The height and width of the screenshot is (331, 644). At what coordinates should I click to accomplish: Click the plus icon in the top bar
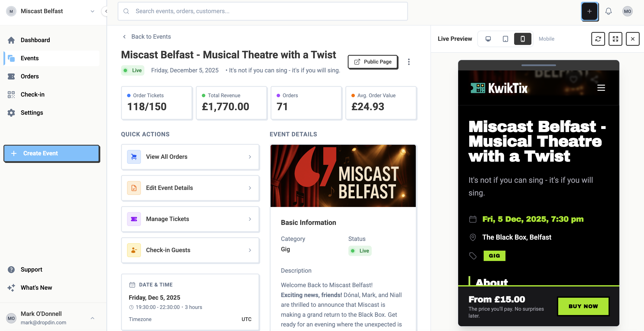590,11
